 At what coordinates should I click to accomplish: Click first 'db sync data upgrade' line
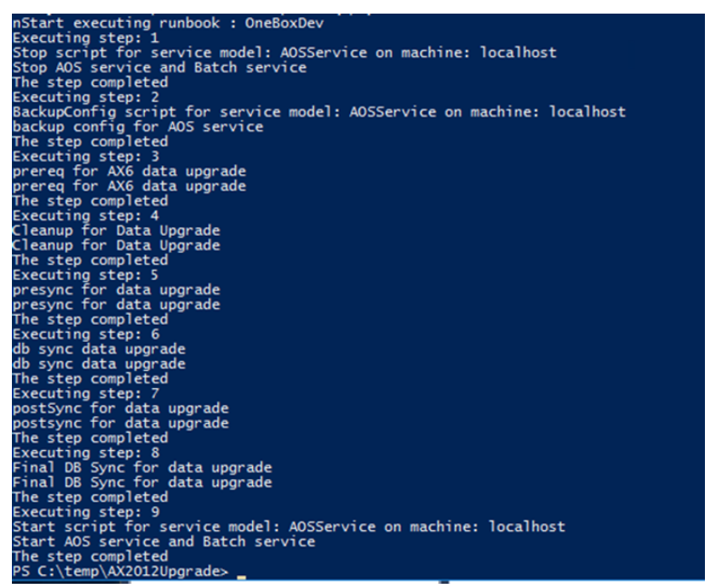(x=99, y=349)
